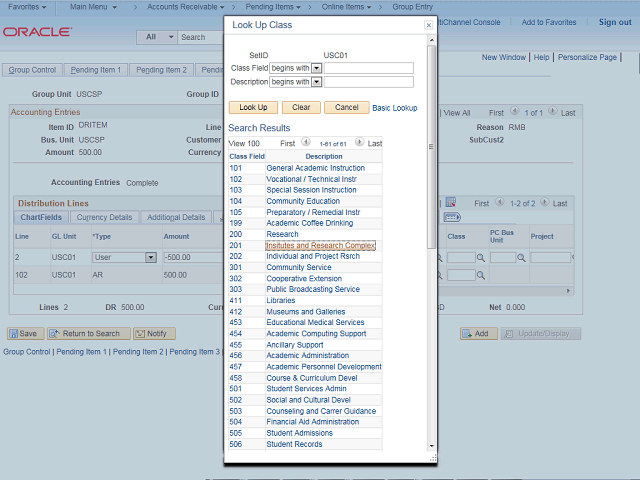Select Insitutes and Research Complex
Screen dimensions: 640x480
[x=320, y=245]
